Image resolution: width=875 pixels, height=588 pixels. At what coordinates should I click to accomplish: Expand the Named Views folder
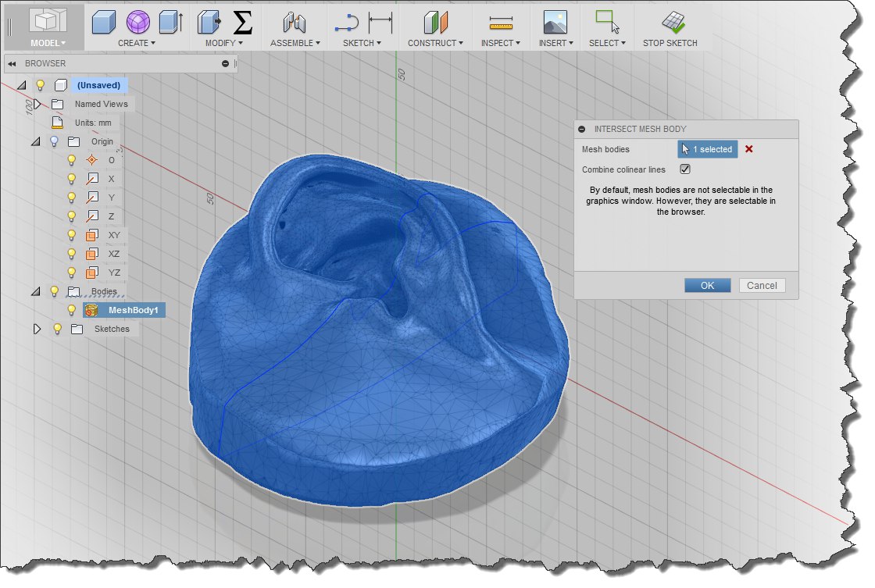point(37,104)
